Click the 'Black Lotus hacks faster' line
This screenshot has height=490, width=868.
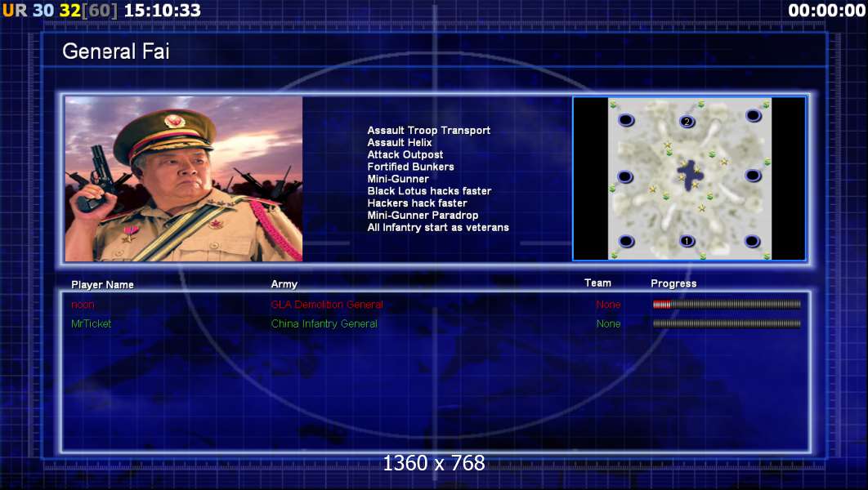click(430, 191)
